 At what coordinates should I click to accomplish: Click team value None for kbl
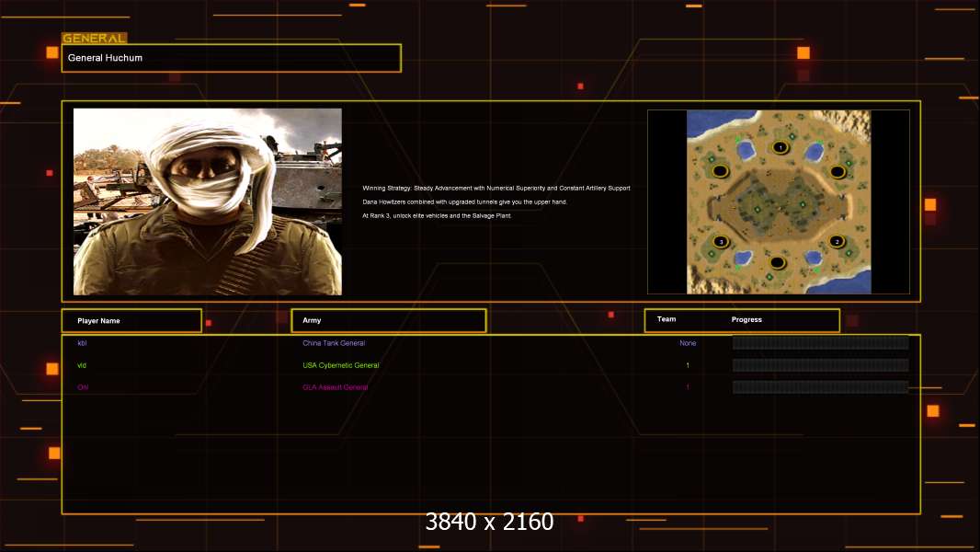[688, 343]
